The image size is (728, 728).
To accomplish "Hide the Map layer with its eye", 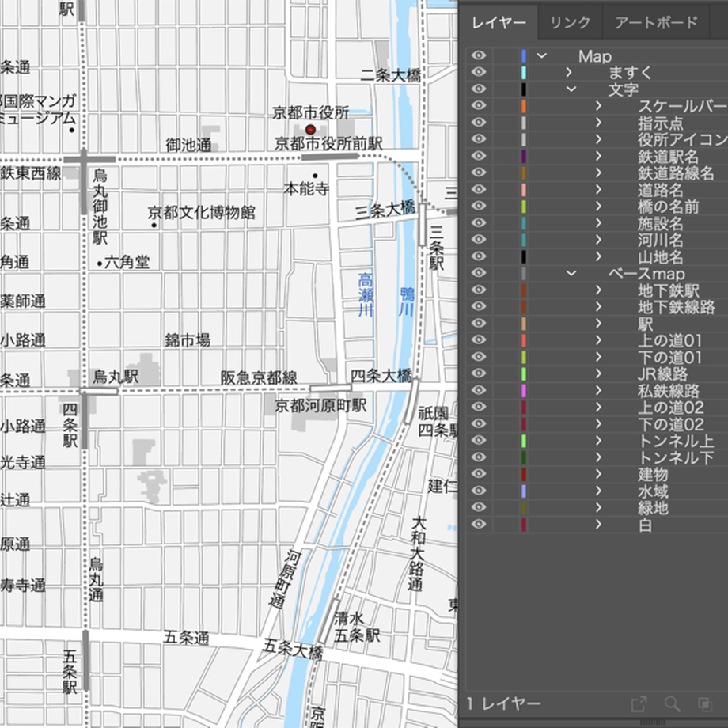I will coord(479,55).
